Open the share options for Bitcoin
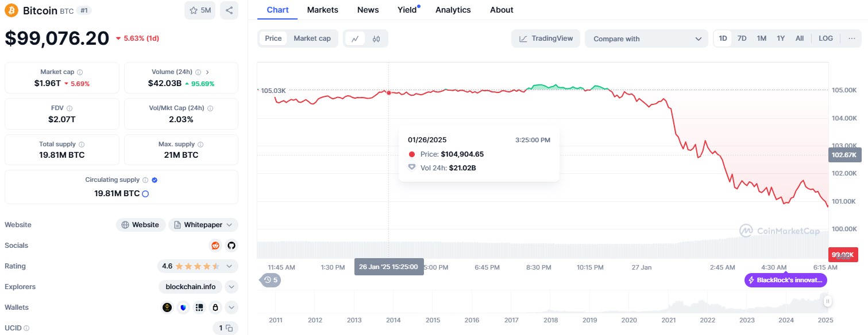 tap(229, 10)
